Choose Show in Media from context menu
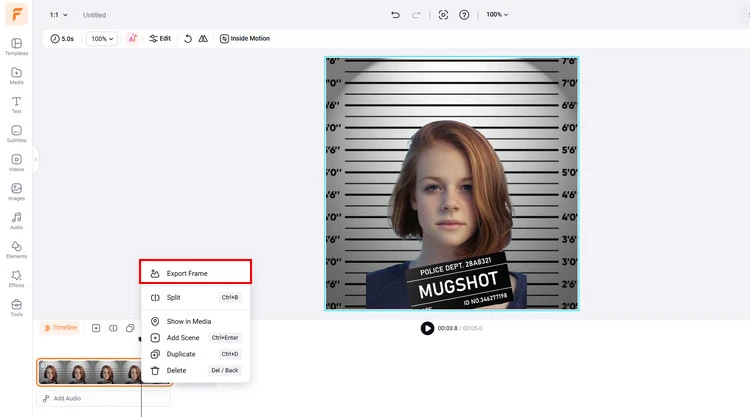The image size is (750, 417). coord(195,321)
